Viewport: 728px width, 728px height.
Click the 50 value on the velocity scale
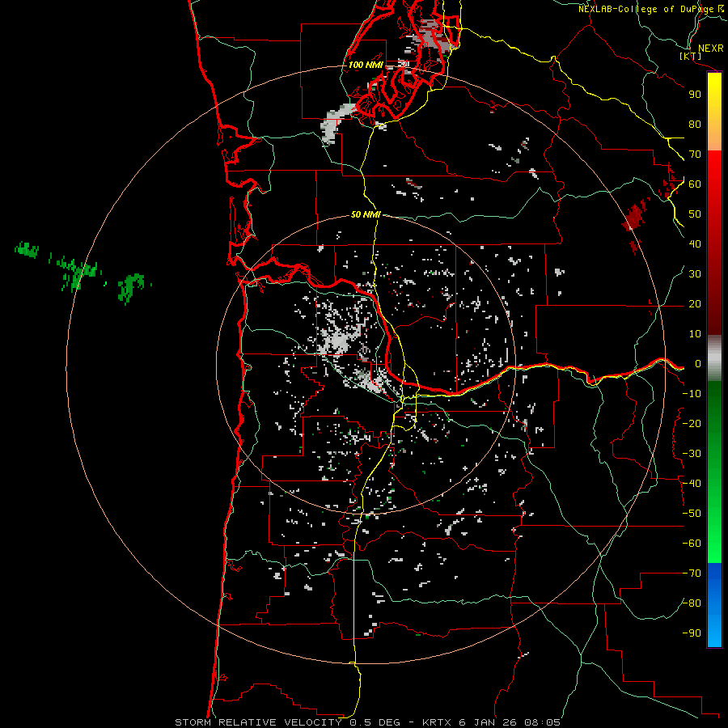coord(695,214)
